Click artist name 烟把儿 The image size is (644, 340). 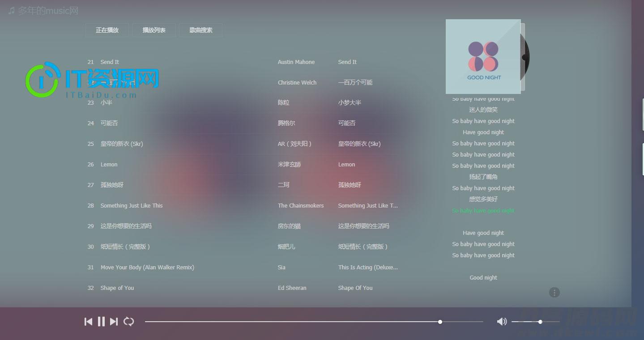286,246
